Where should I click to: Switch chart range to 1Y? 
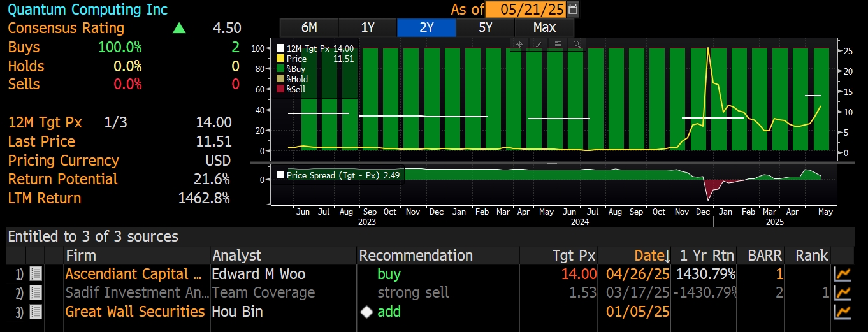(x=368, y=27)
